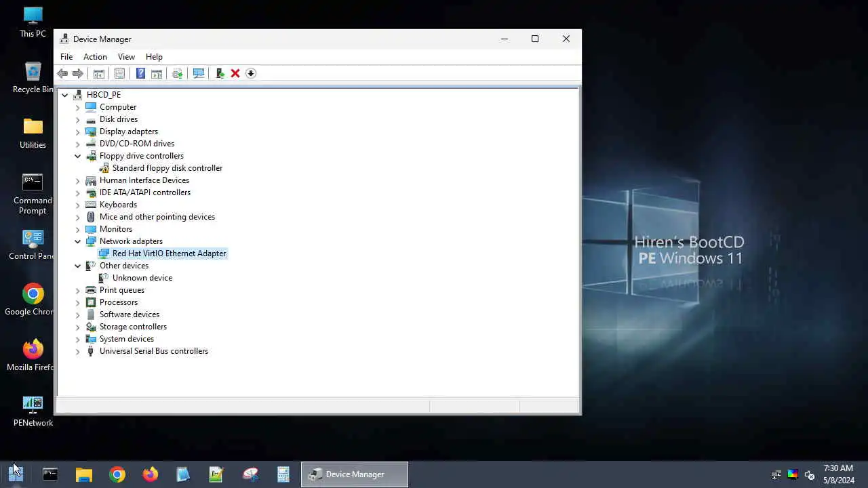Viewport: 868px width, 488px height.
Task: Open the Start menu button
Action: pyautogui.click(x=16, y=474)
